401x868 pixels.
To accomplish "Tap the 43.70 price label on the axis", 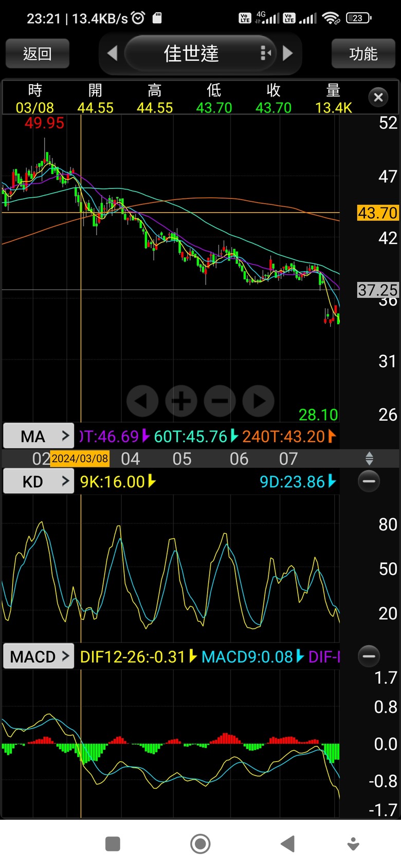I will point(378,213).
